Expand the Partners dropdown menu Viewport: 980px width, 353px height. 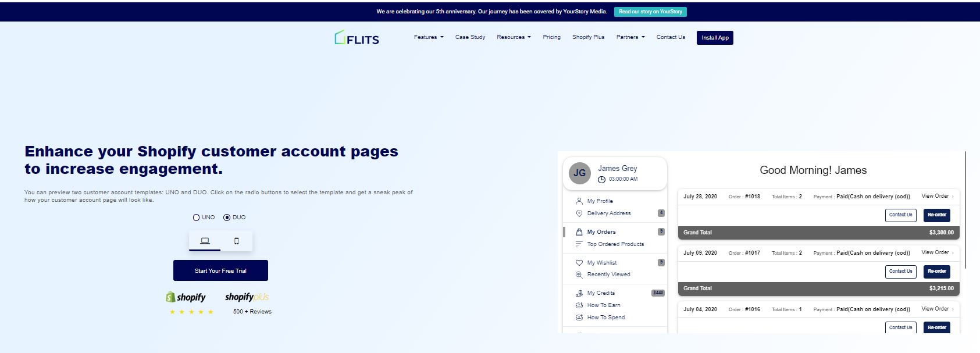coord(630,37)
